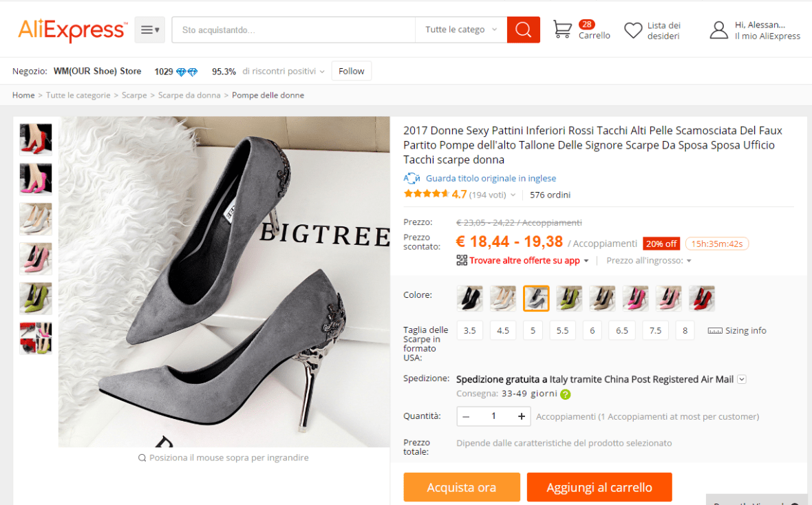The width and height of the screenshot is (812, 505).
Task: Click the orange search magnifier button
Action: coord(523,30)
